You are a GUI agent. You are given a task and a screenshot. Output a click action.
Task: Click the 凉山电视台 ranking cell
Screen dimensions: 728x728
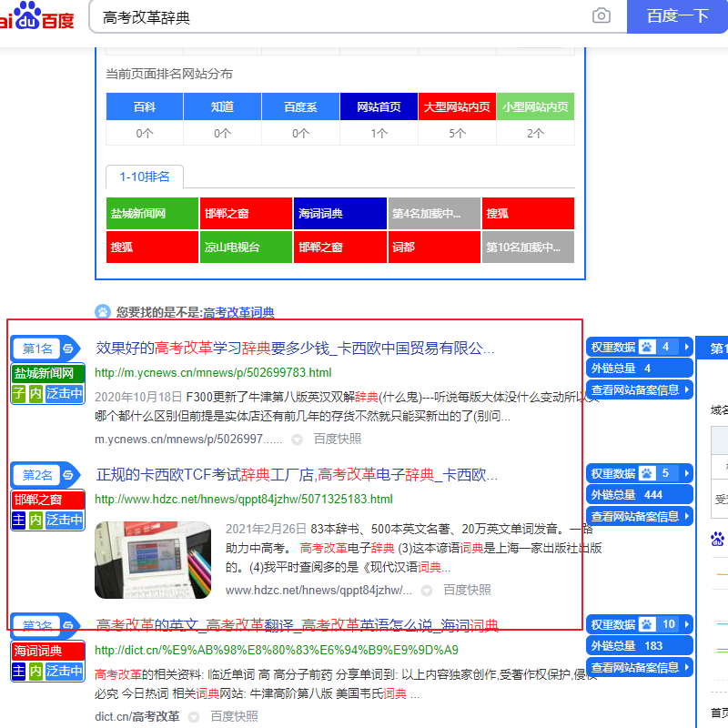click(x=246, y=247)
